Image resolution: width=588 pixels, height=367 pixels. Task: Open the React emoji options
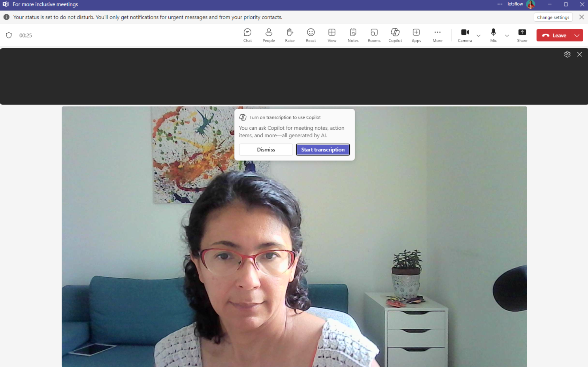coord(311,35)
